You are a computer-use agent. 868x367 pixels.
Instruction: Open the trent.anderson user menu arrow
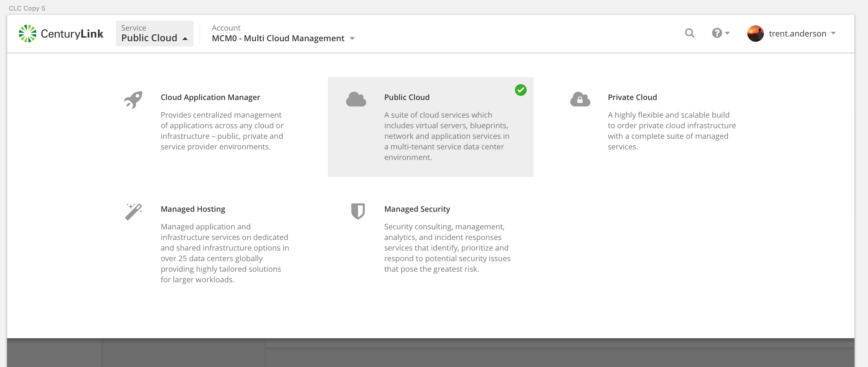pos(833,33)
